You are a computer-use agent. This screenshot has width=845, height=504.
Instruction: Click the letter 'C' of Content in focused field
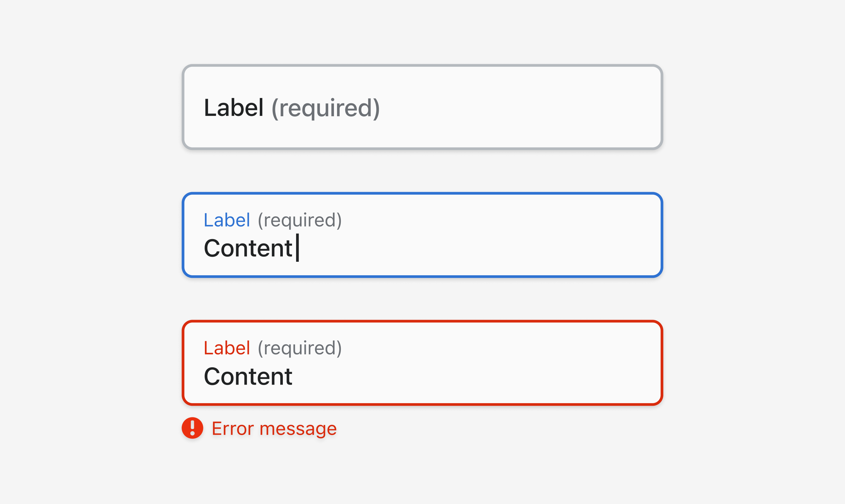coord(213,248)
